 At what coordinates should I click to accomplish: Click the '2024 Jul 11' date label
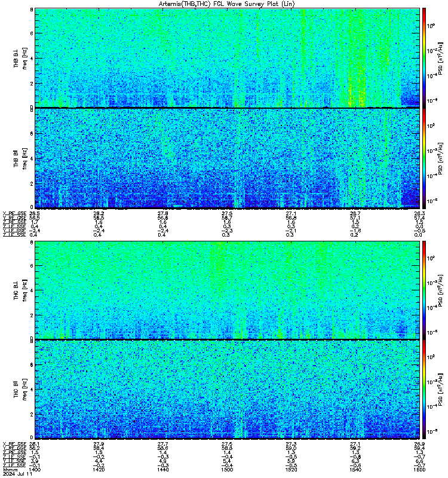[18, 474]
